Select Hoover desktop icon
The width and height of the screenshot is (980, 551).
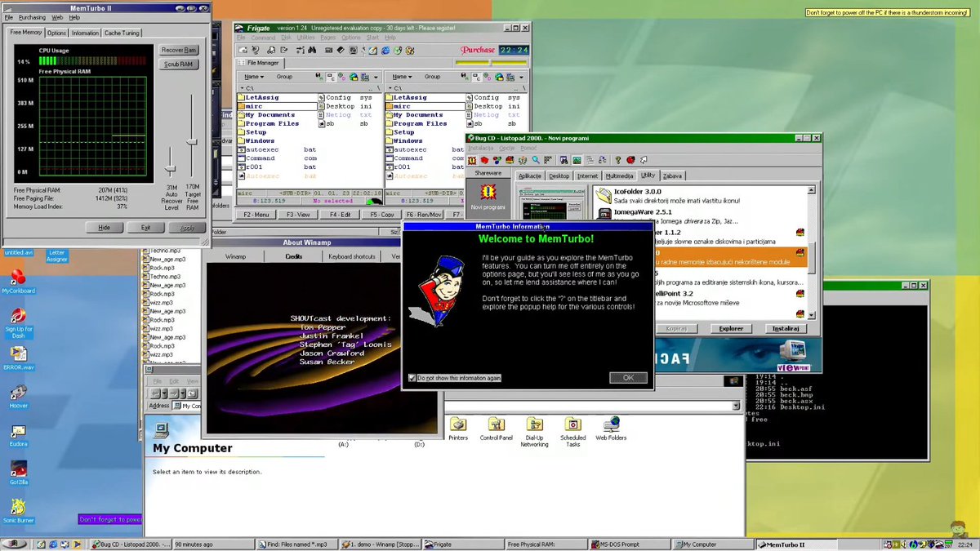click(18, 393)
